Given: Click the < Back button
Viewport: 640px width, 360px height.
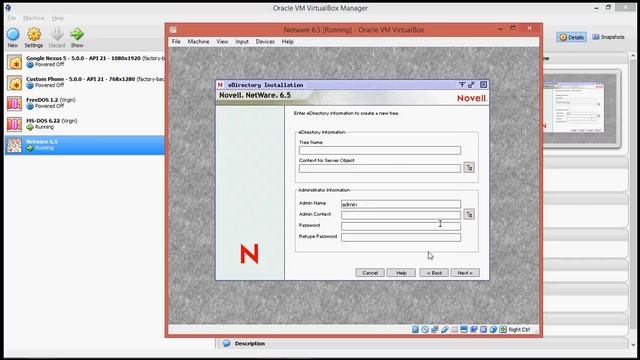Looking at the screenshot, I should pos(434,273).
